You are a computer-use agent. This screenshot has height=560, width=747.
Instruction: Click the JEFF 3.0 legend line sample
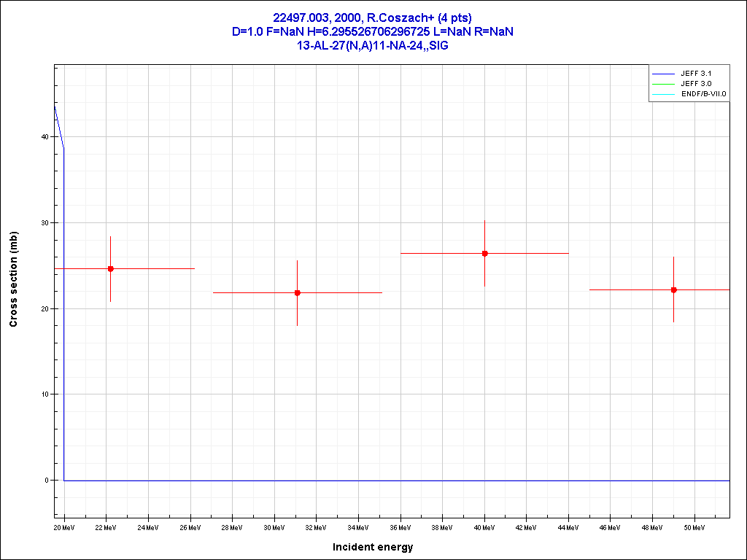click(x=663, y=84)
